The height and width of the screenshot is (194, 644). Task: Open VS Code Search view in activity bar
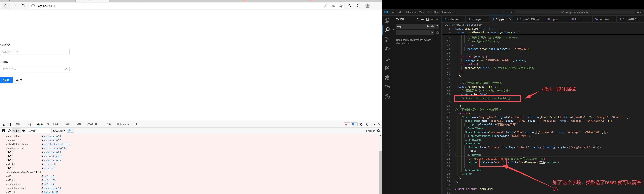[387, 30]
